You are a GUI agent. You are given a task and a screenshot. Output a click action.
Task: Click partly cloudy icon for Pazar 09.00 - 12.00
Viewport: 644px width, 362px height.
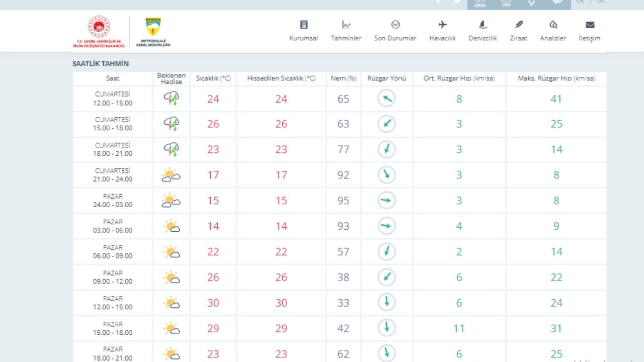(172, 278)
